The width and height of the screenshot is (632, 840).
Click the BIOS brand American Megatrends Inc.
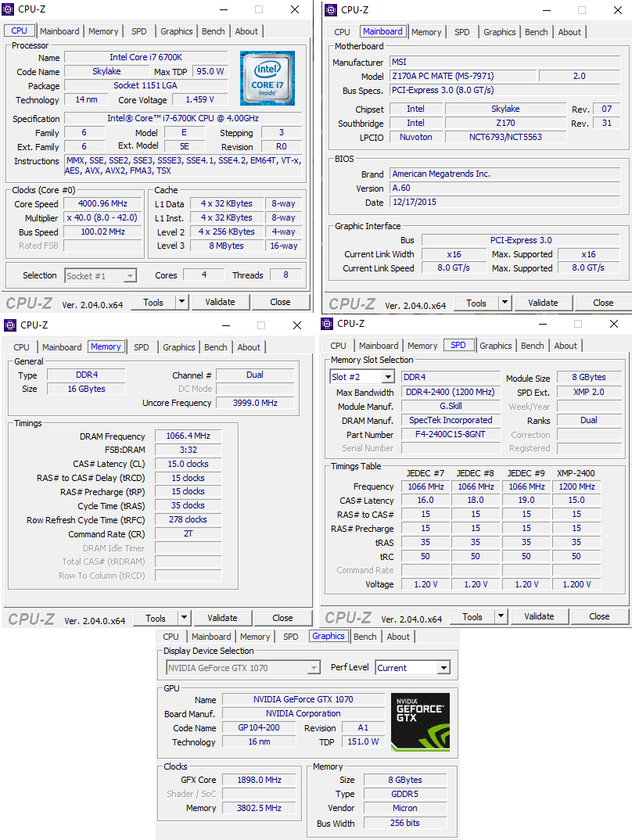[x=505, y=174]
